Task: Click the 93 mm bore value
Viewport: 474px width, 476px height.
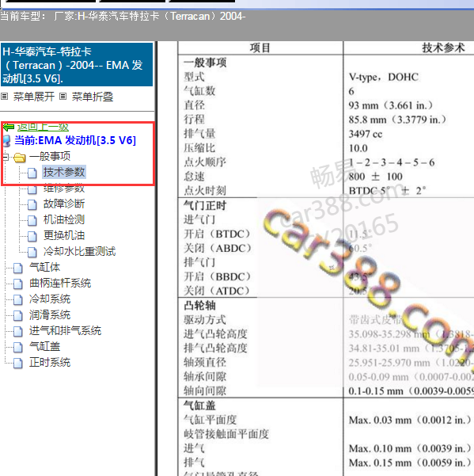Action: click(391, 105)
